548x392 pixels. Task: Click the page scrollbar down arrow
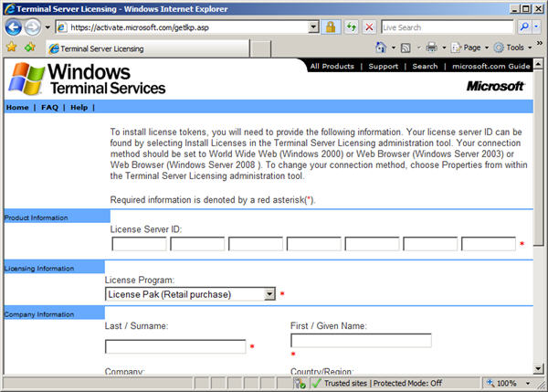[x=538, y=368]
